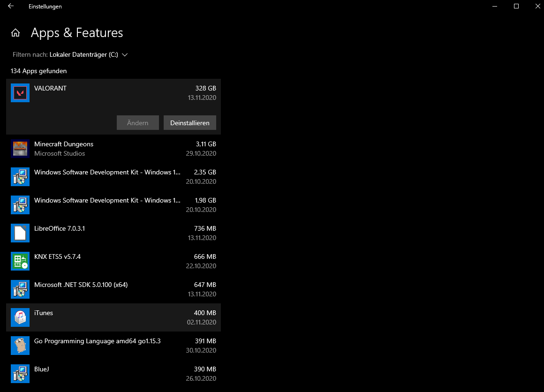Click the 390 MB size value
Image resolution: width=544 pixels, height=392 pixels.
tap(205, 369)
